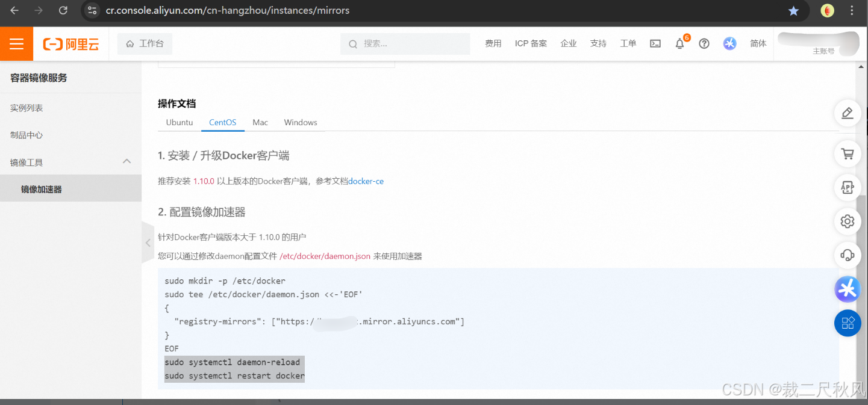The width and height of the screenshot is (868, 405).
Task: Open the browser profile avatar
Action: (x=828, y=10)
